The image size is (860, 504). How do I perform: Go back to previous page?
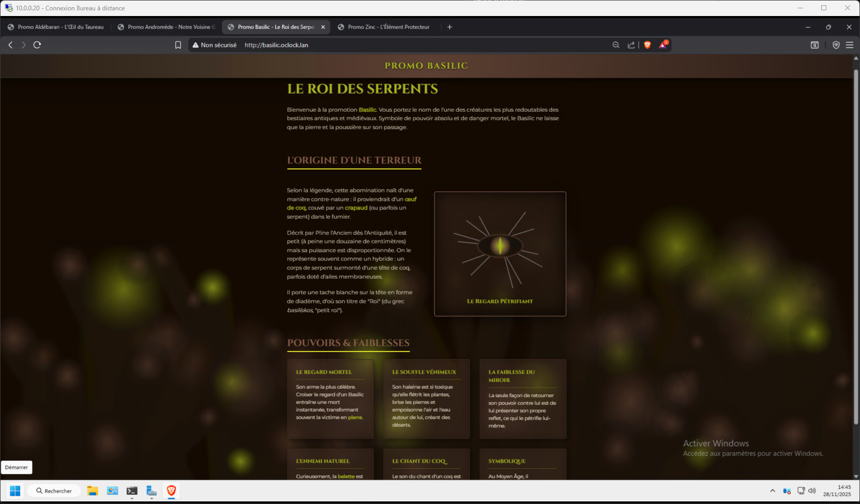click(10, 45)
